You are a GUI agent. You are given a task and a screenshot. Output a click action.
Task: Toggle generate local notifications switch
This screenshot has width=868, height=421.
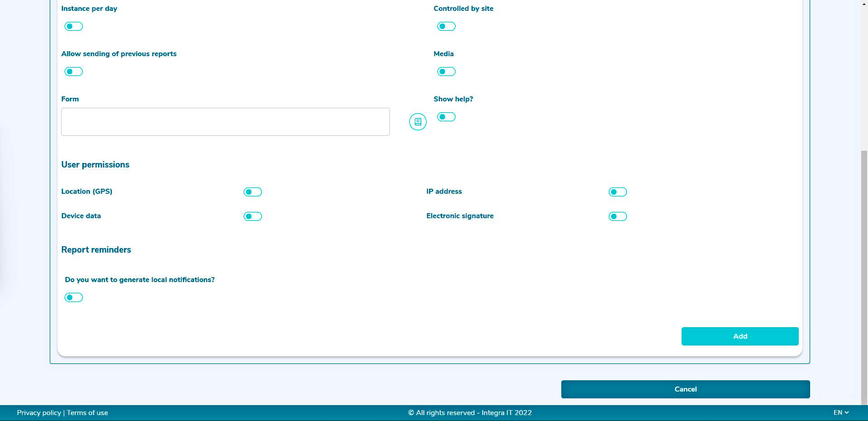(x=74, y=297)
